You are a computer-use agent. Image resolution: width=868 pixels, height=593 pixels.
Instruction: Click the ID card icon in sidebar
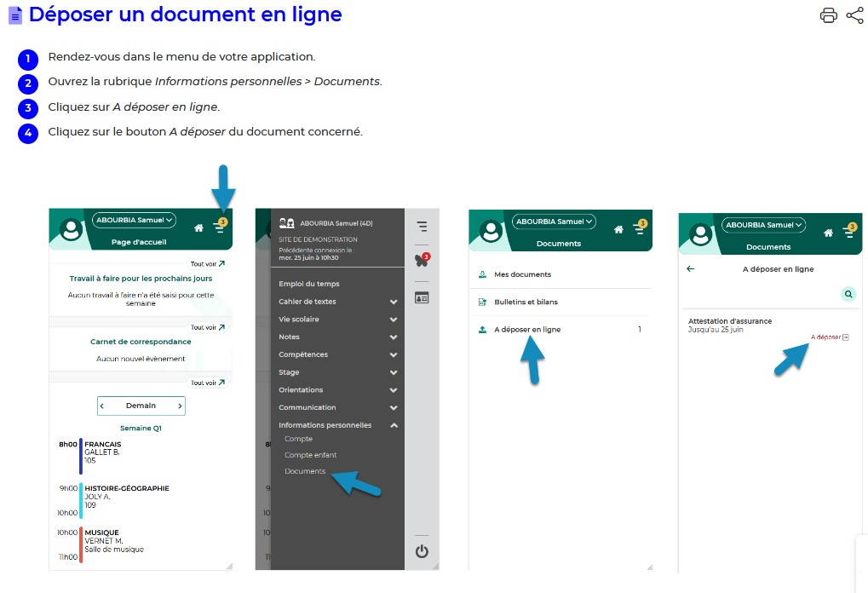coord(422,297)
